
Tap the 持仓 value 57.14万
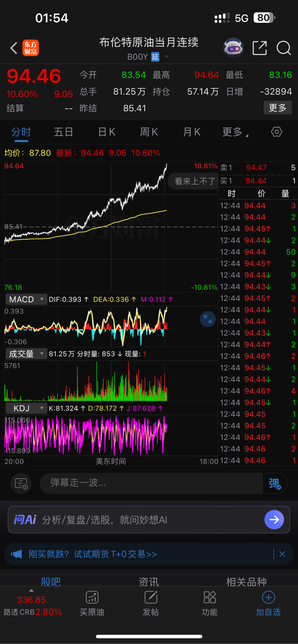203,92
